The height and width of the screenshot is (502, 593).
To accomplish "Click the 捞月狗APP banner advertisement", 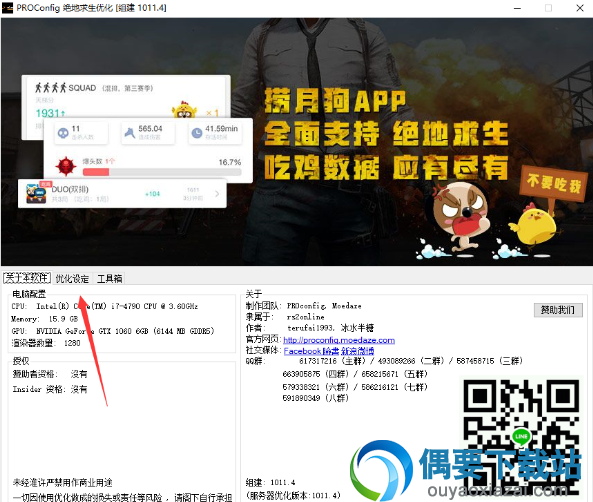I will click(x=296, y=142).
